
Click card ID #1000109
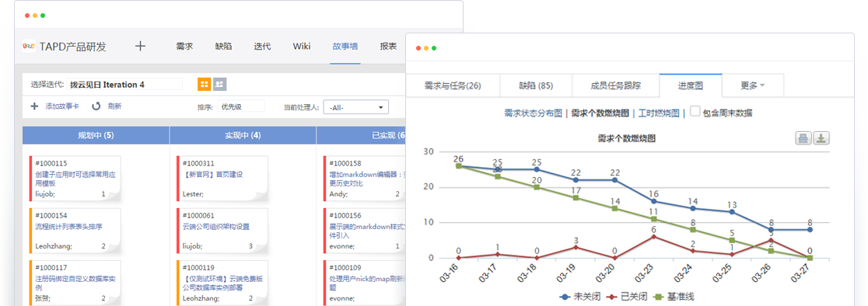pos(345,268)
